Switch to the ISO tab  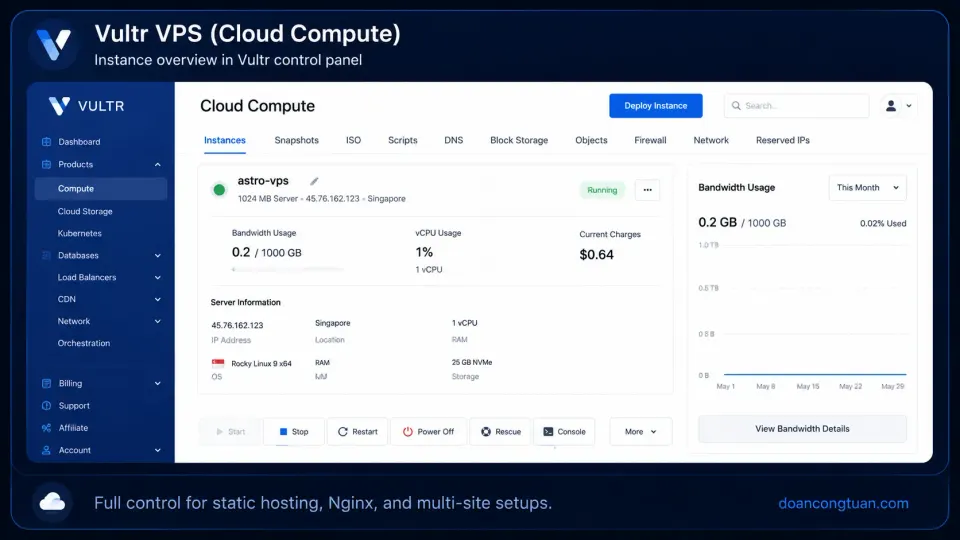353,140
